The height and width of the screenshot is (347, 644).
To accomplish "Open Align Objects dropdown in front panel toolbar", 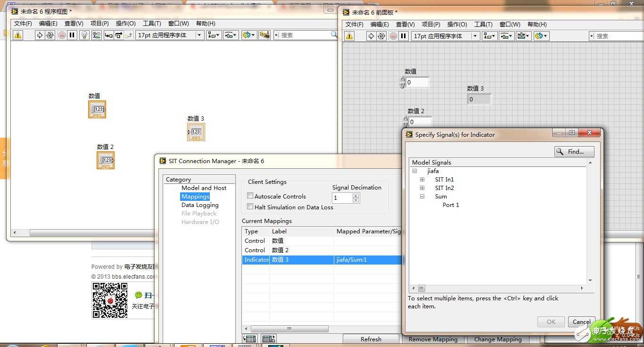I will click(490, 36).
